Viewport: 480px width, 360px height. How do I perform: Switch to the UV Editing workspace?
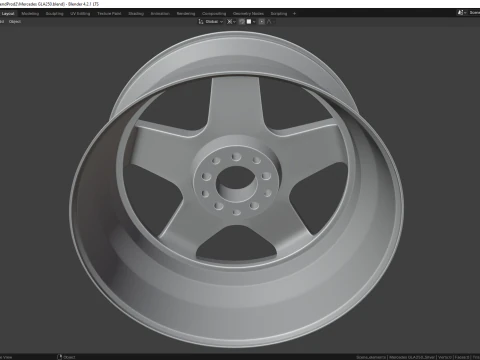(x=80, y=14)
